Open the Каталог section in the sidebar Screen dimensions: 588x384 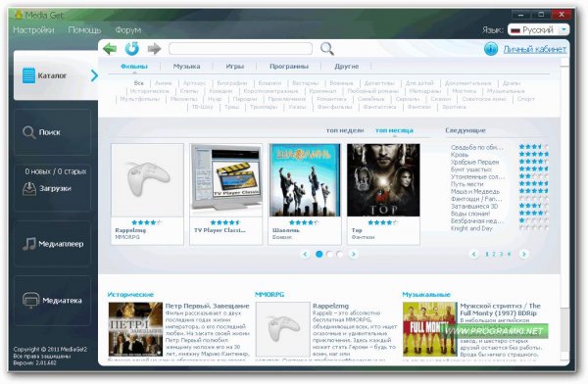point(56,75)
